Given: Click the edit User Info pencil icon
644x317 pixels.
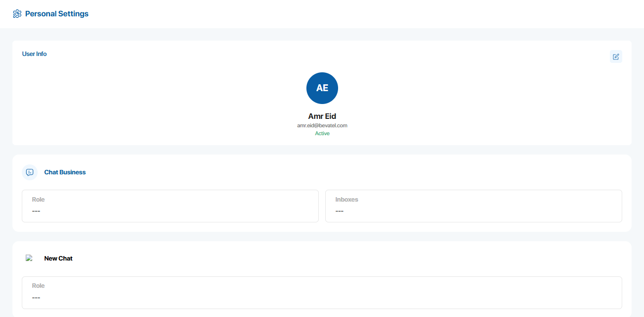Looking at the screenshot, I should [x=616, y=56].
